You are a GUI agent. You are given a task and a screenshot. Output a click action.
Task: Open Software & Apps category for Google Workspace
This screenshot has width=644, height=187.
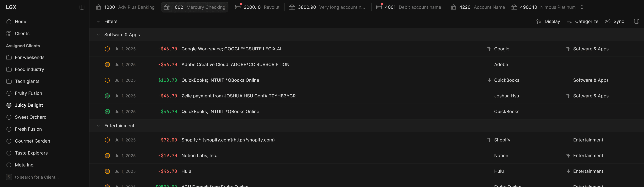point(591,49)
